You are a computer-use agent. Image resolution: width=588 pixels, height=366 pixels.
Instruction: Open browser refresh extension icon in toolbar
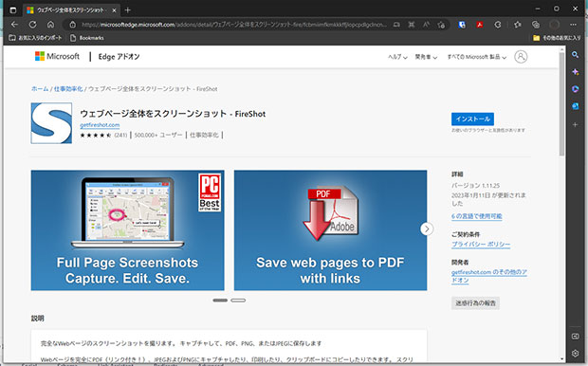click(x=498, y=25)
